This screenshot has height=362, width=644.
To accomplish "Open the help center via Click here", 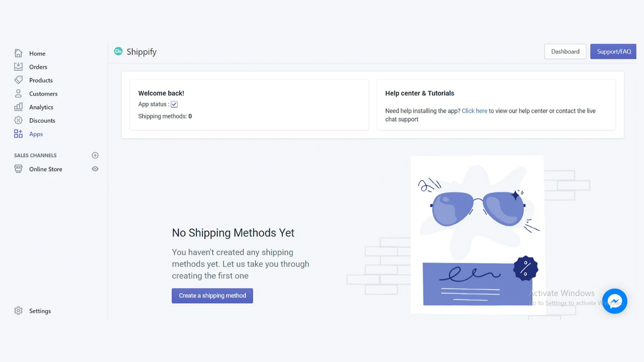I will (474, 111).
